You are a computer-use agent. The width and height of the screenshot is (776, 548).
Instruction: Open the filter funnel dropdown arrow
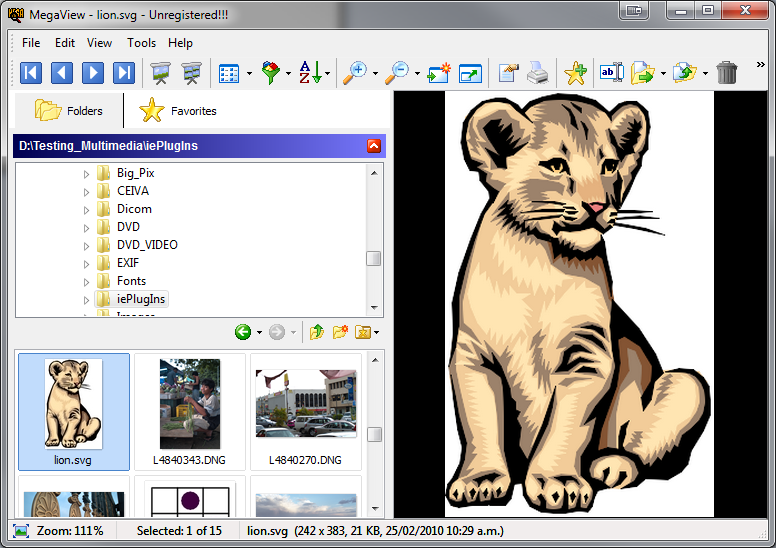[x=288, y=73]
